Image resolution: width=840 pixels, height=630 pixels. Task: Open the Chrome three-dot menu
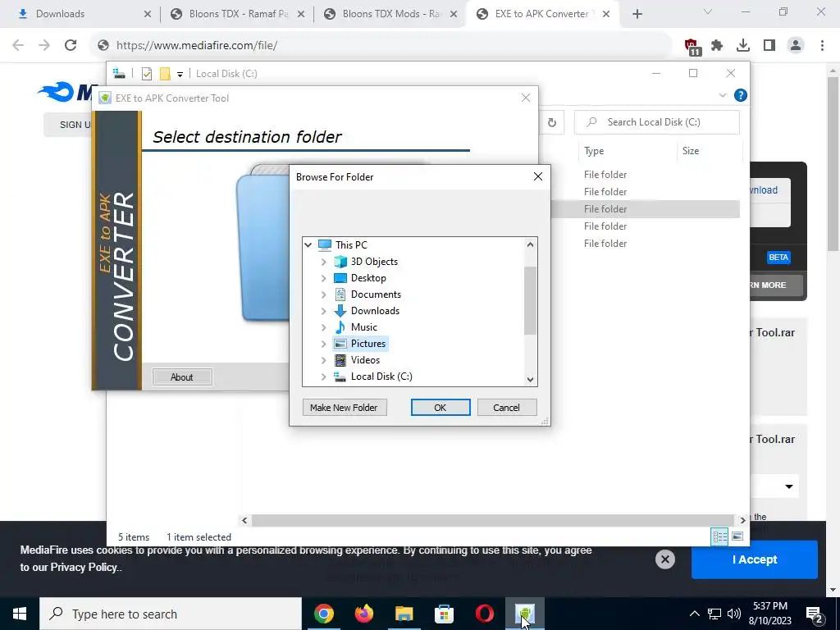click(x=822, y=46)
